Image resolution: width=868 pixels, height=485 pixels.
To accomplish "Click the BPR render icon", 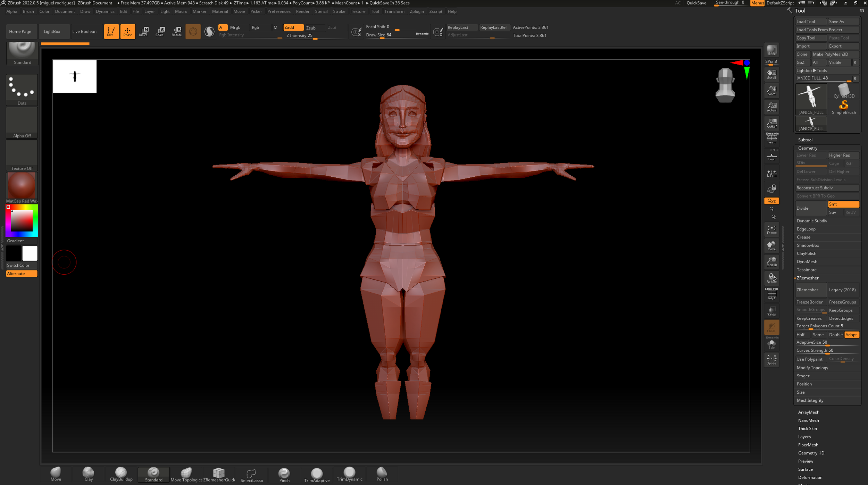I will (x=771, y=50).
